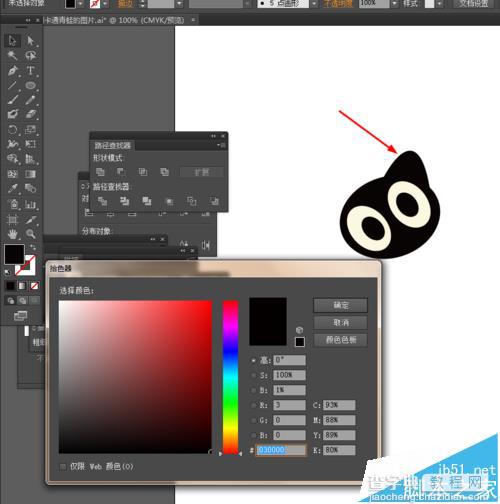Select the H hue radio button
The image size is (500, 504).
254,360
